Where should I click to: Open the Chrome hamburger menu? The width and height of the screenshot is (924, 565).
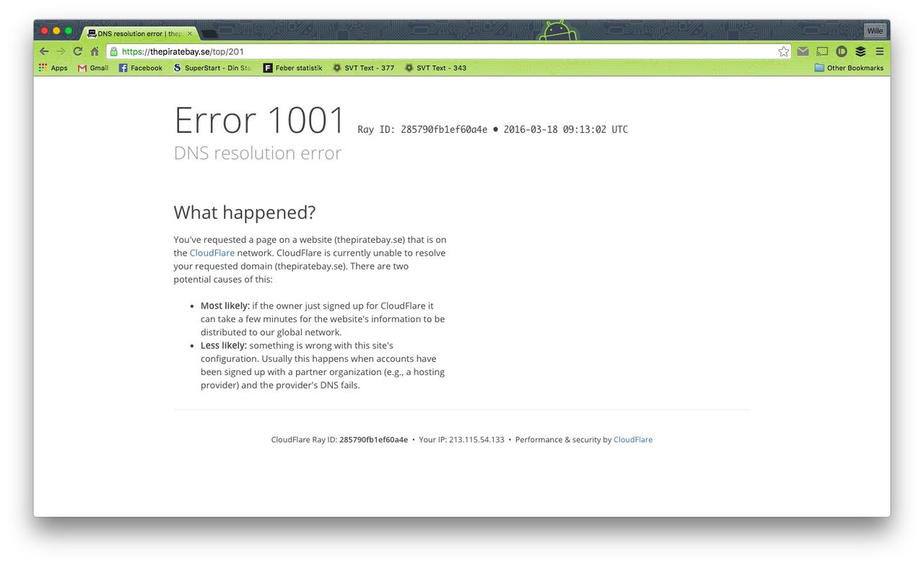(x=879, y=51)
